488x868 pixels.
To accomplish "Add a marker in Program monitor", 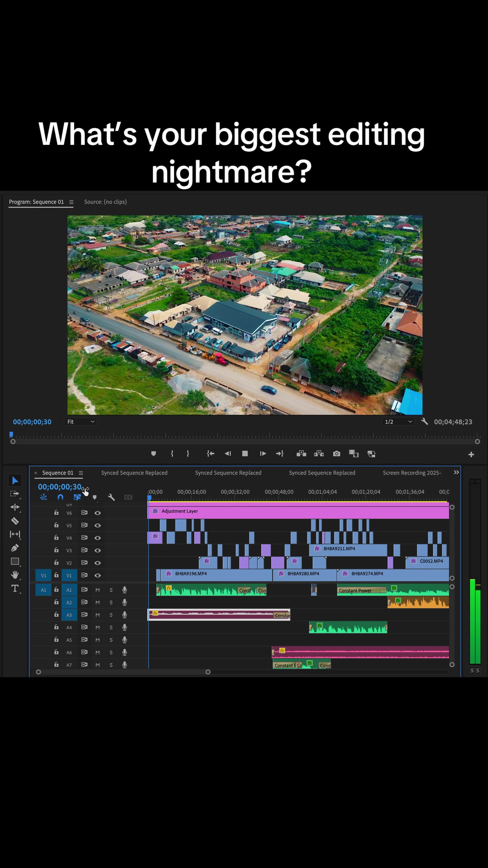I will click(x=154, y=454).
